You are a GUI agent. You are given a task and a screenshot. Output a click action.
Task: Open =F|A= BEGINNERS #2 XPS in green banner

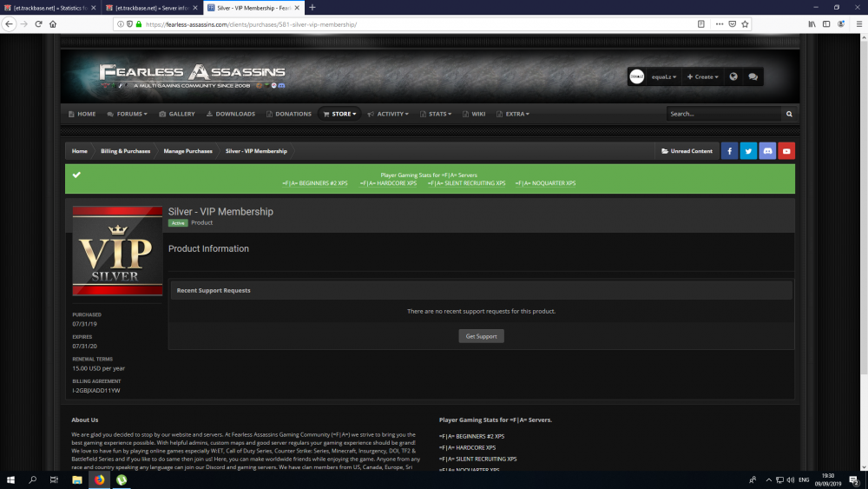(315, 183)
